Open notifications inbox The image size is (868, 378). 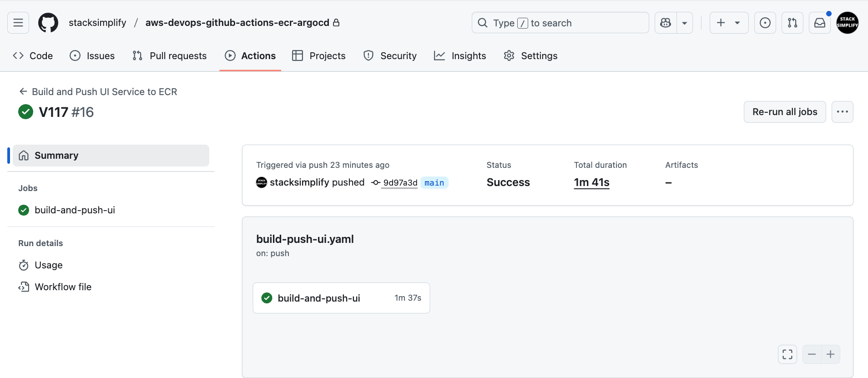pyautogui.click(x=820, y=23)
